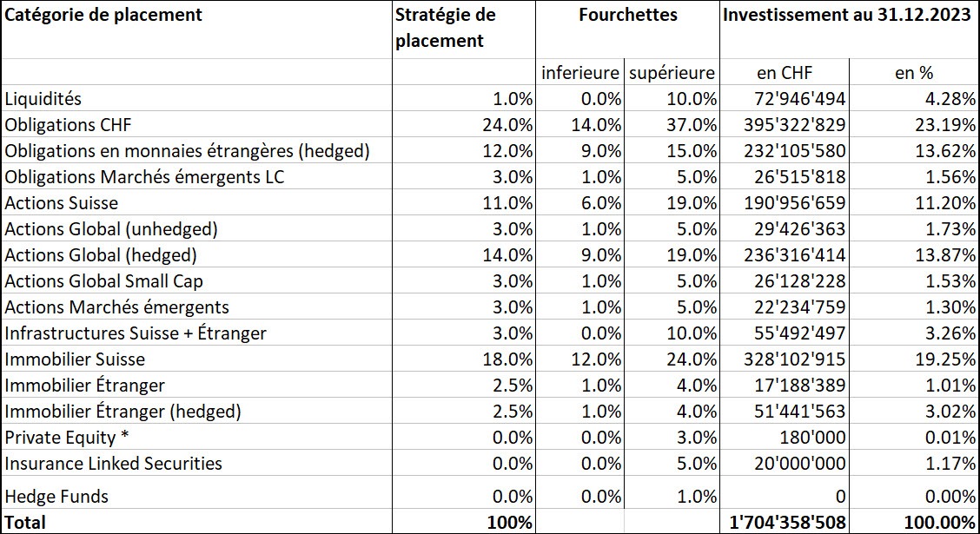
Task: Select the Private Equity * cell
Action: [x=196, y=438]
